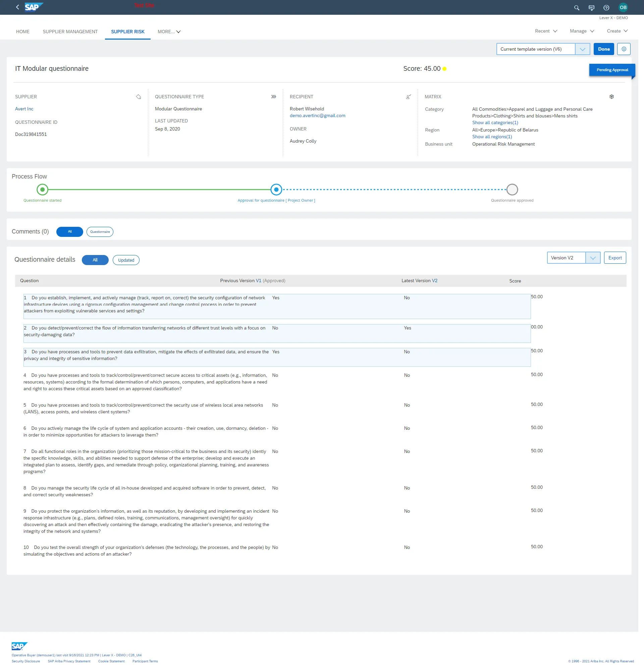Screen dimensions: 644x665
Task: Click question 4 about secure access to critical assets
Action: (x=146, y=382)
